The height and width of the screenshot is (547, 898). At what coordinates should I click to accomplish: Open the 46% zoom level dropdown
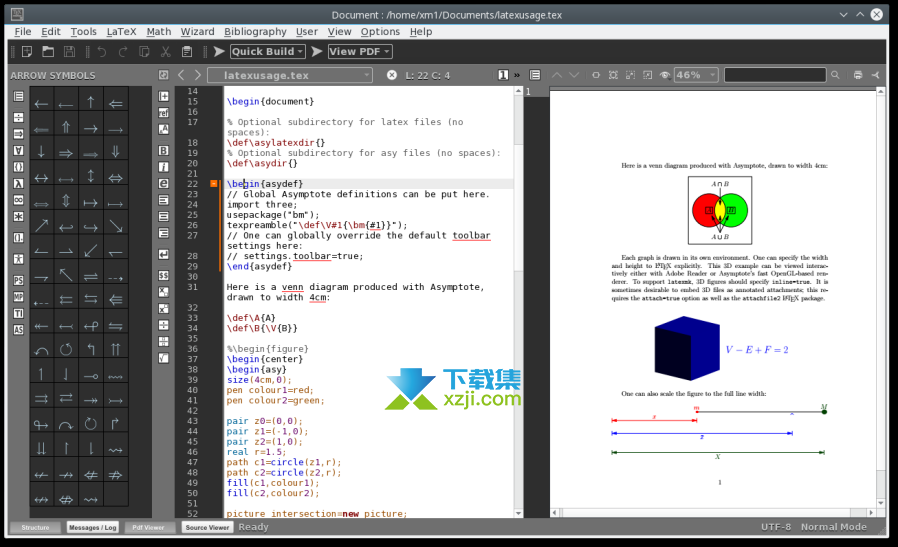click(696, 75)
